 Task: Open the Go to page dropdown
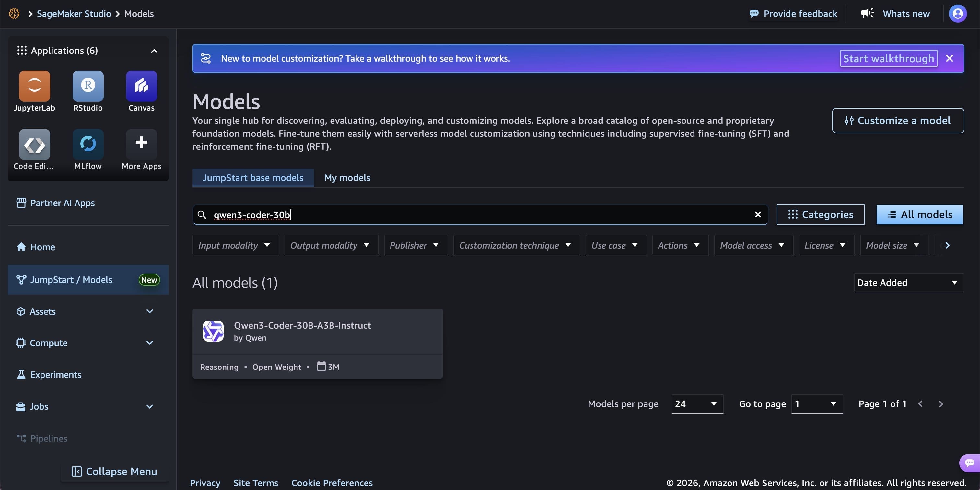click(x=817, y=404)
